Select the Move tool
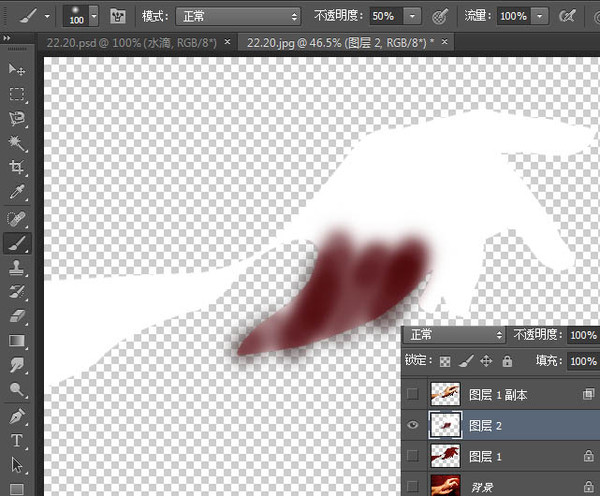 click(17, 70)
